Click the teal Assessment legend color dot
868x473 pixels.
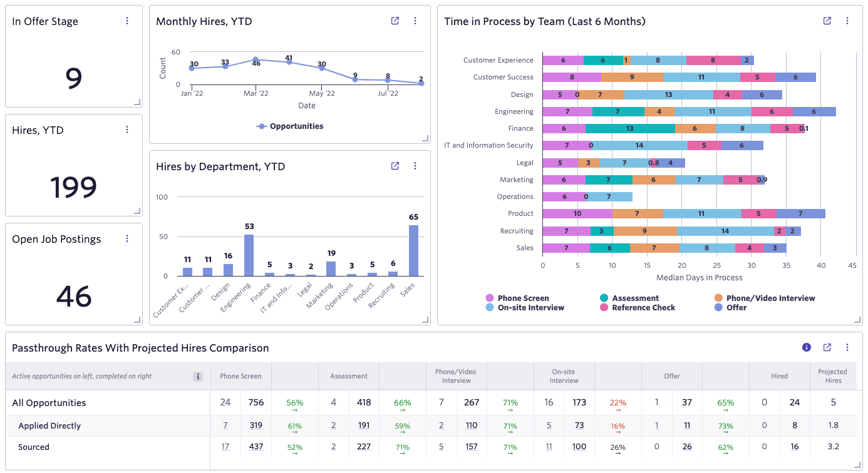[x=604, y=298]
